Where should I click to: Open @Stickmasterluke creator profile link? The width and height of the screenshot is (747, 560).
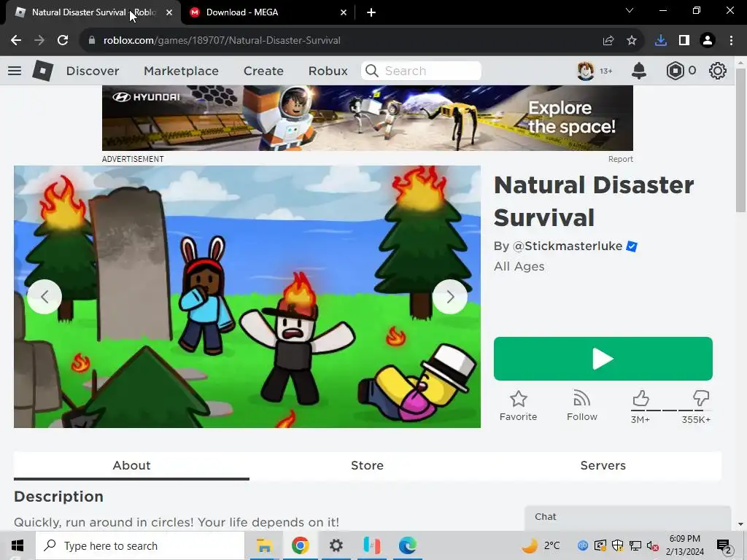click(x=568, y=246)
